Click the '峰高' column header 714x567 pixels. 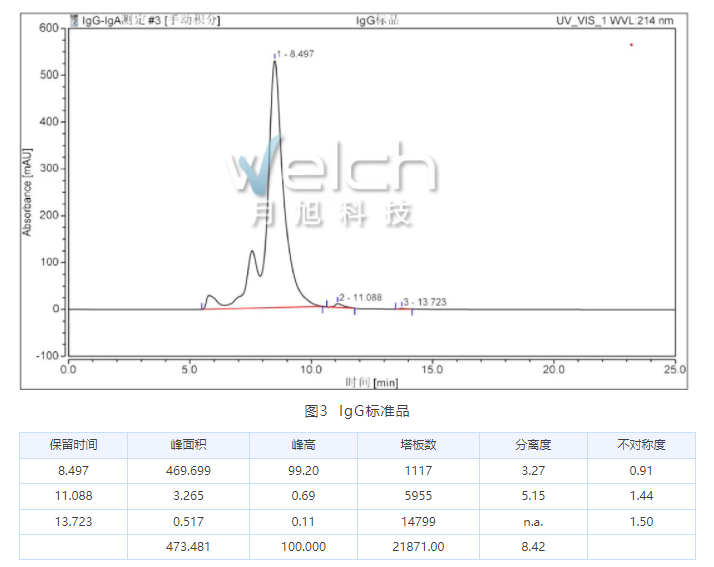(x=303, y=444)
